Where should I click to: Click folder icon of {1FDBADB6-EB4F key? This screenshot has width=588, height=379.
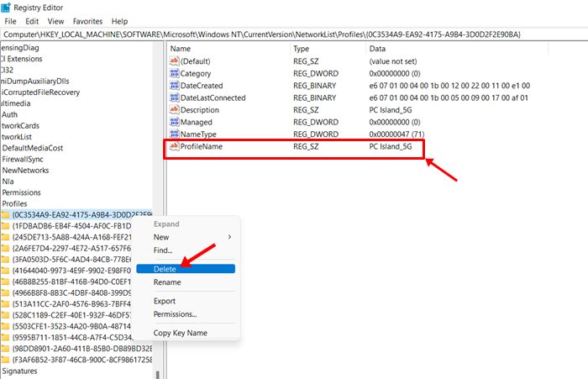click(x=5, y=226)
